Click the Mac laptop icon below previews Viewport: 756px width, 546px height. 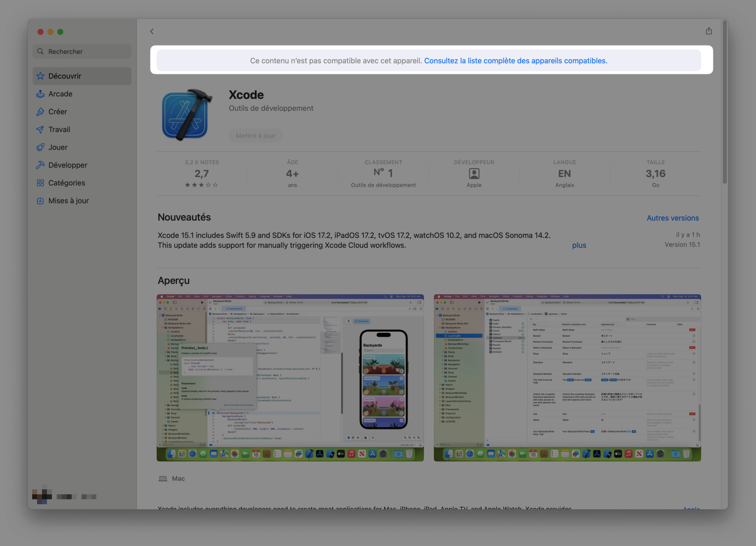163,479
